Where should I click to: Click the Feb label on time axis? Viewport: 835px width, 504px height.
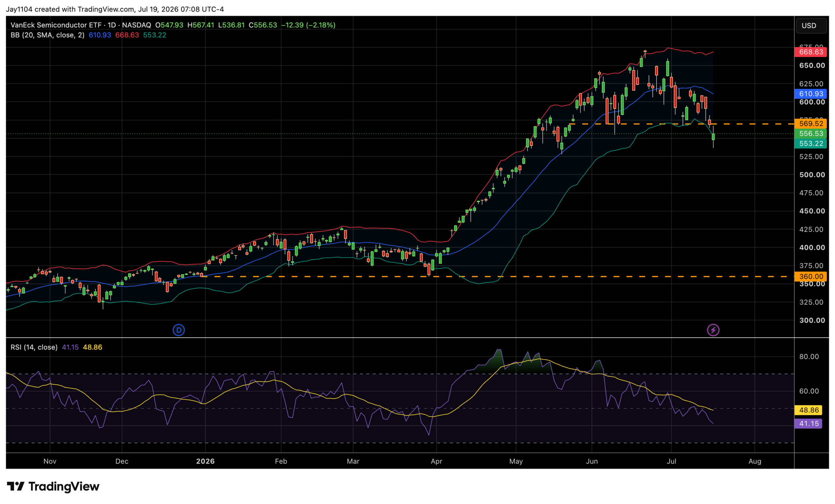click(281, 461)
